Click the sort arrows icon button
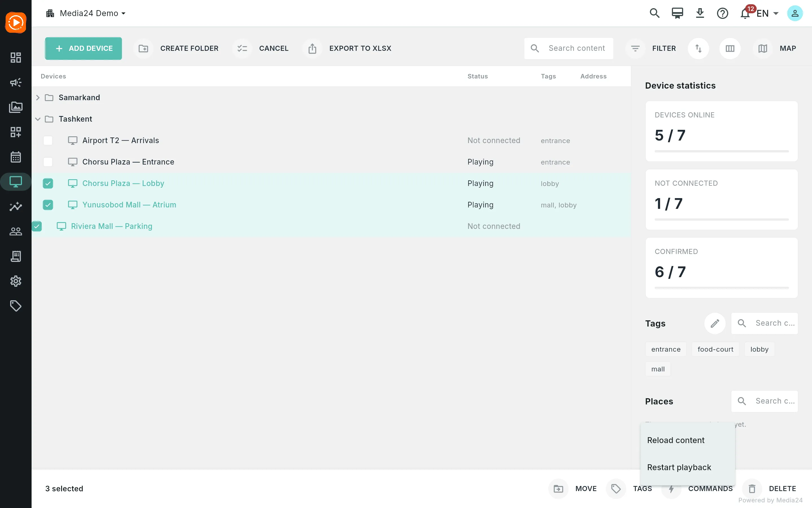The height and width of the screenshot is (508, 812). 698,48
